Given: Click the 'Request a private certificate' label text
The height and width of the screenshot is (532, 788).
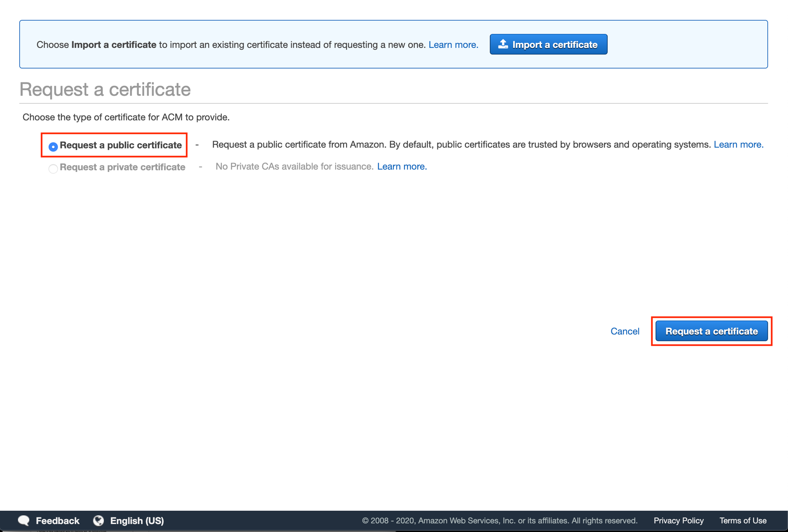Looking at the screenshot, I should [122, 167].
